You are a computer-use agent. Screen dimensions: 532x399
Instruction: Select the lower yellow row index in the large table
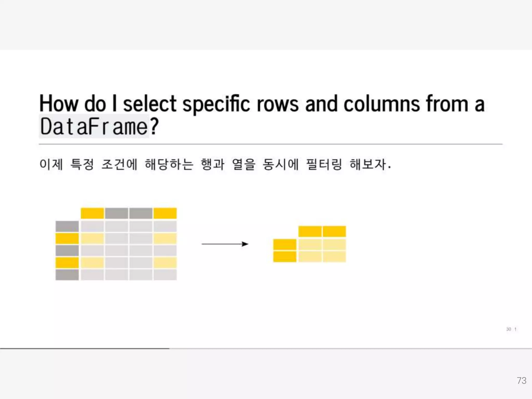coord(67,263)
